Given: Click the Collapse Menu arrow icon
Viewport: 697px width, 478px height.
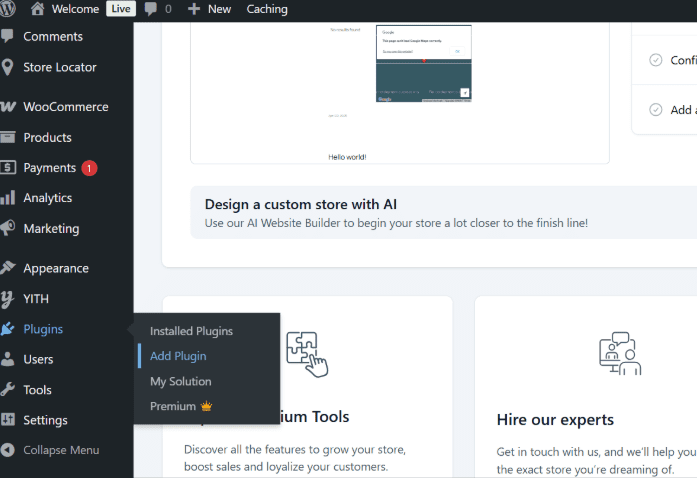Looking at the screenshot, I should (x=8, y=450).
